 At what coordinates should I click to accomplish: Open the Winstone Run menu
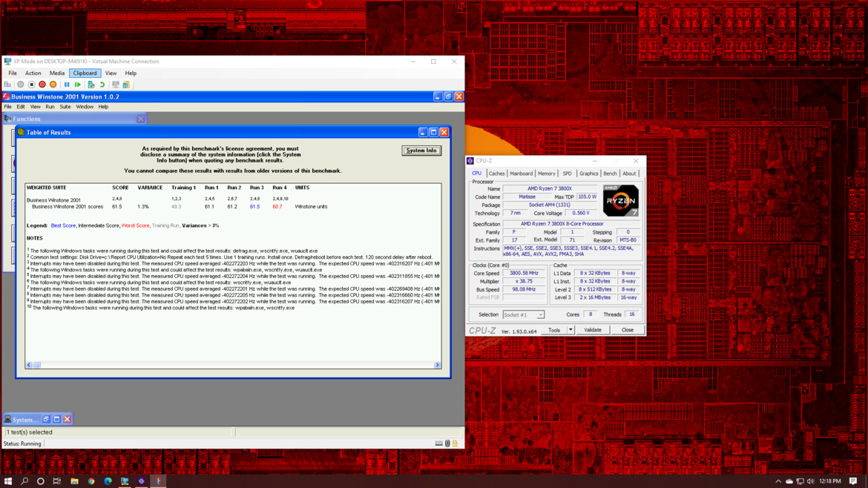(x=50, y=107)
